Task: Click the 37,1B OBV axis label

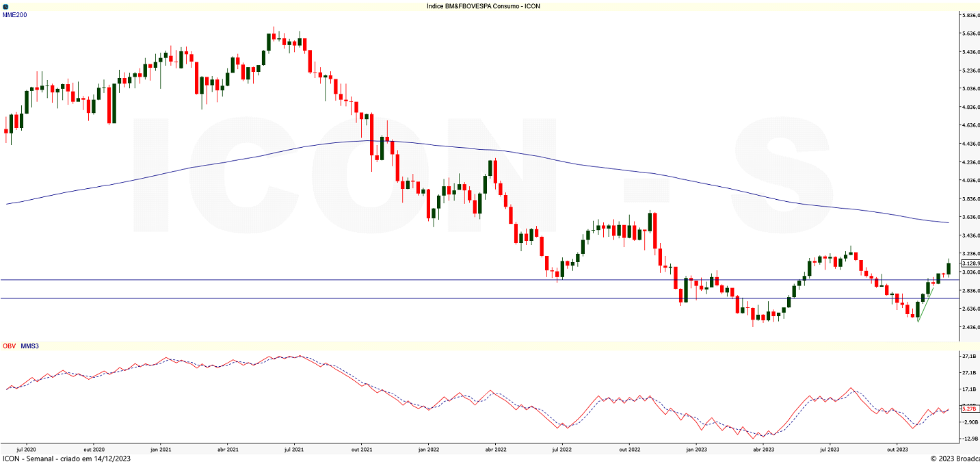Action: point(970,357)
